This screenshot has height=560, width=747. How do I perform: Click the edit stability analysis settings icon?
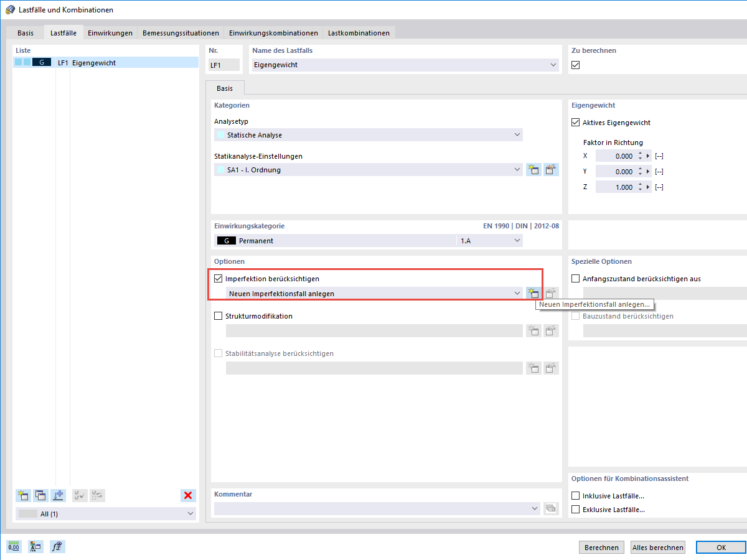click(551, 368)
